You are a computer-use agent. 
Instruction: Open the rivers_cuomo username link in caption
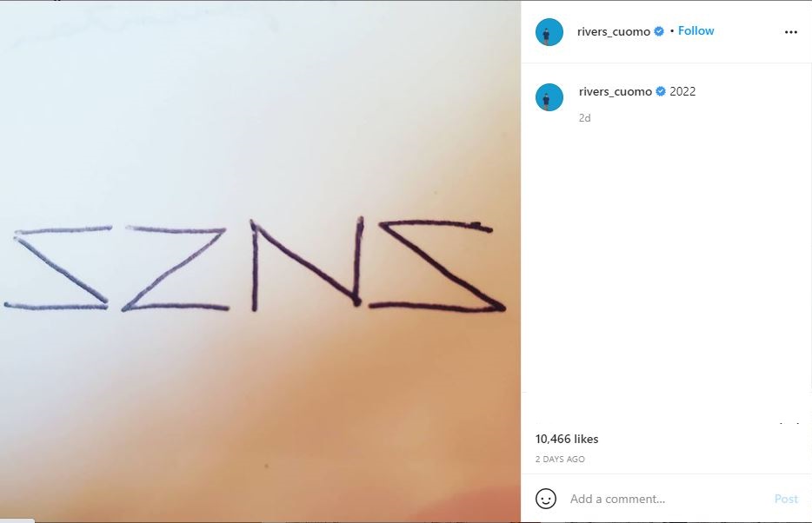pyautogui.click(x=616, y=91)
